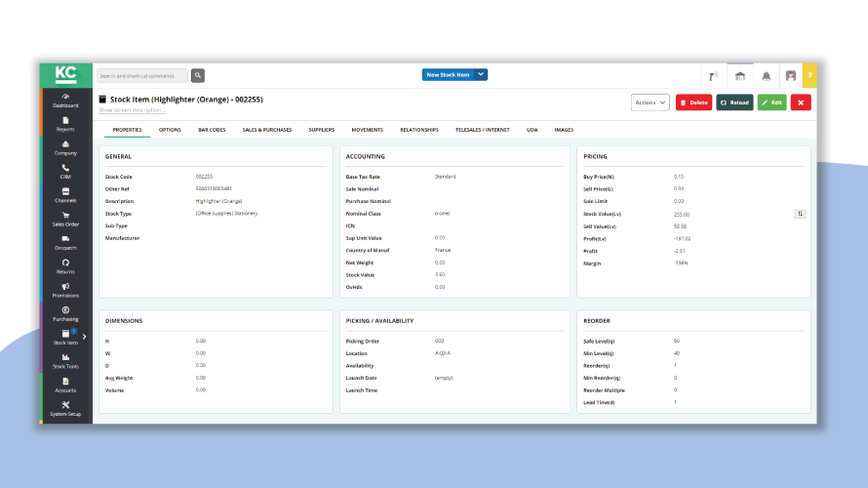This screenshot has height=488, width=868.
Task: Open Purchasing in the sidebar
Action: pyautogui.click(x=65, y=314)
